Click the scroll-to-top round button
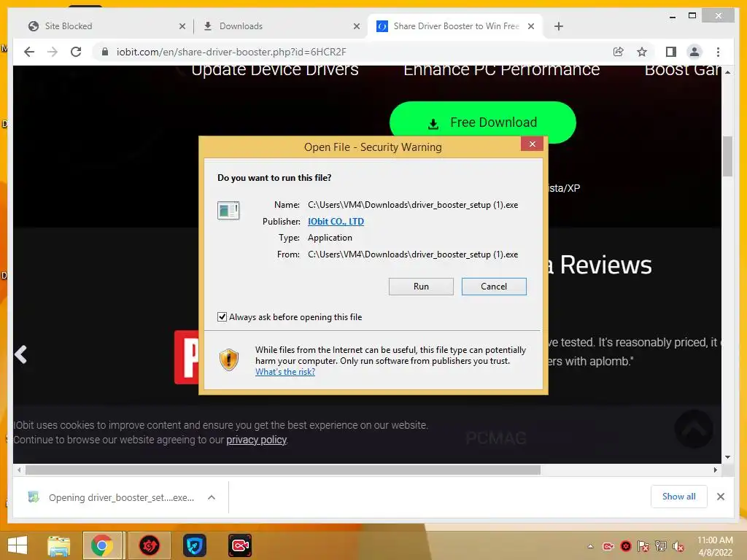 (x=694, y=429)
